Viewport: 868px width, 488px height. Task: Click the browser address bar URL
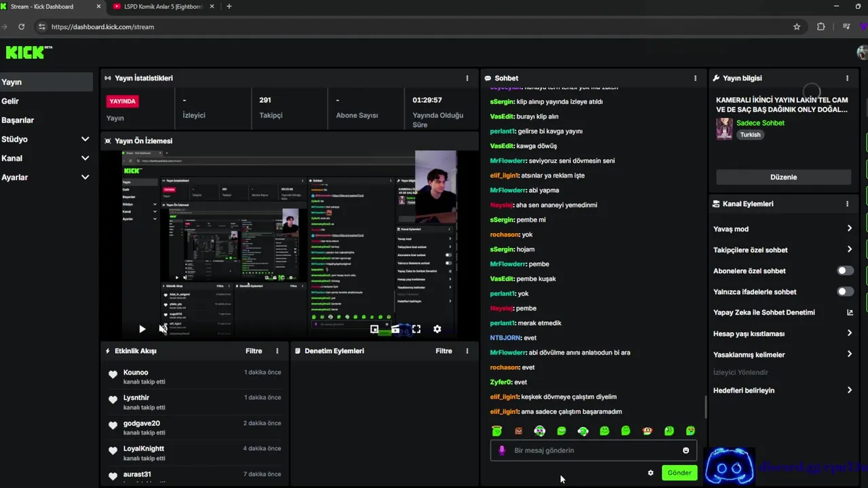(102, 26)
